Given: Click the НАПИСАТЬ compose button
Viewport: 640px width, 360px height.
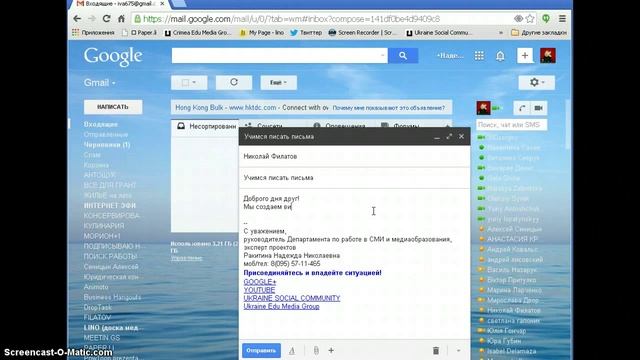Looking at the screenshot, I should (113, 107).
